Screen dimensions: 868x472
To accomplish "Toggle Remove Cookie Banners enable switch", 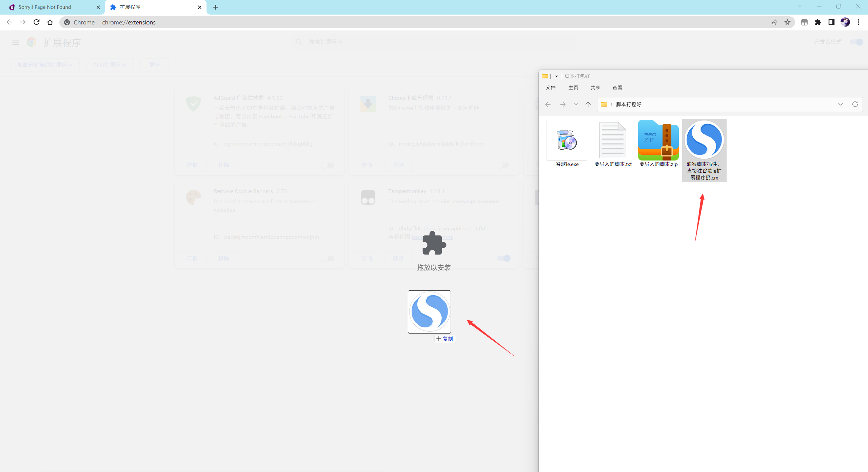I will pyautogui.click(x=328, y=259).
